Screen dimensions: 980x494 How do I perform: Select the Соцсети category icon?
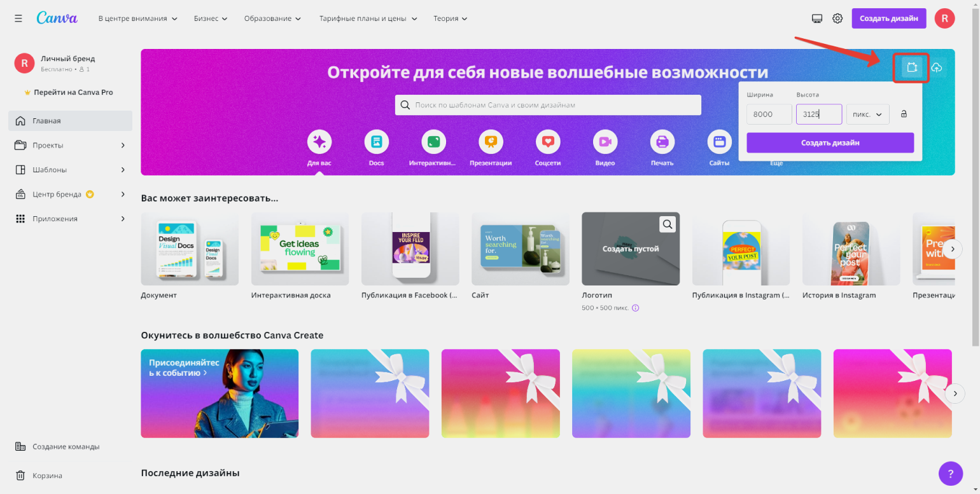(548, 141)
